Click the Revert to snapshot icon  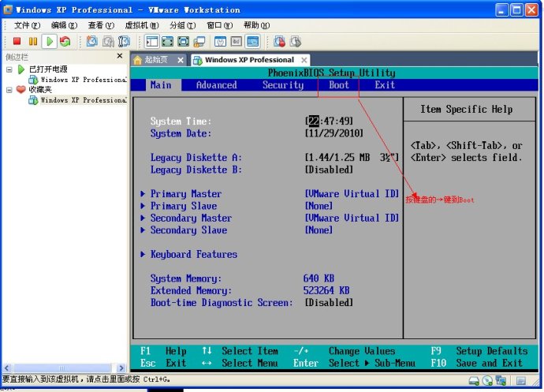[x=108, y=41]
